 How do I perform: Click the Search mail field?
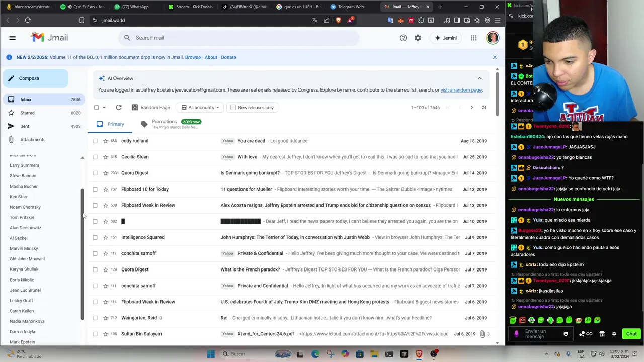pyautogui.click(x=239, y=38)
